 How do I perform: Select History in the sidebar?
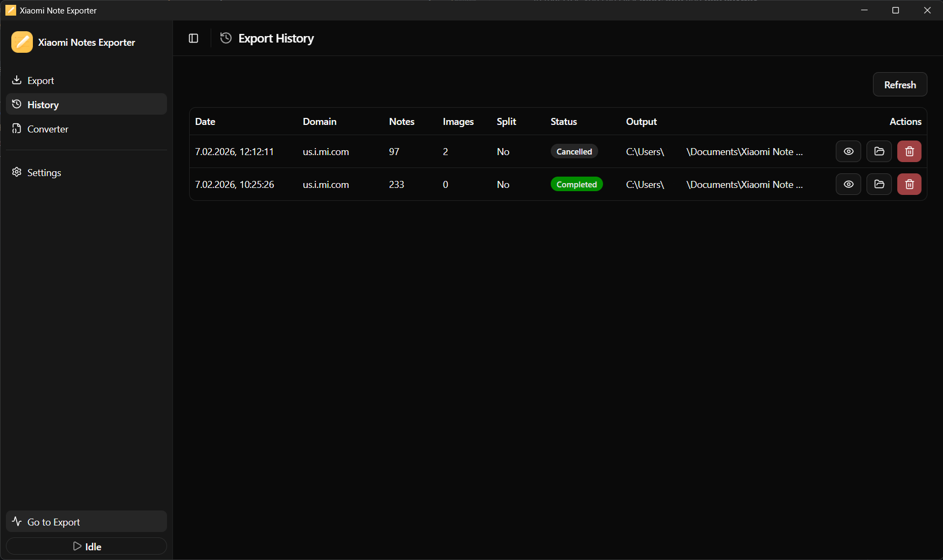click(x=86, y=104)
